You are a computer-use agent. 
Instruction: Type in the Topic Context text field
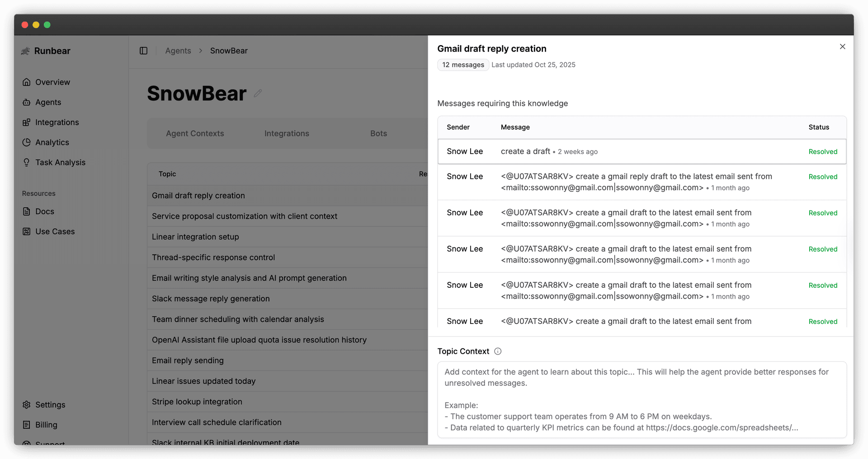[x=642, y=399]
